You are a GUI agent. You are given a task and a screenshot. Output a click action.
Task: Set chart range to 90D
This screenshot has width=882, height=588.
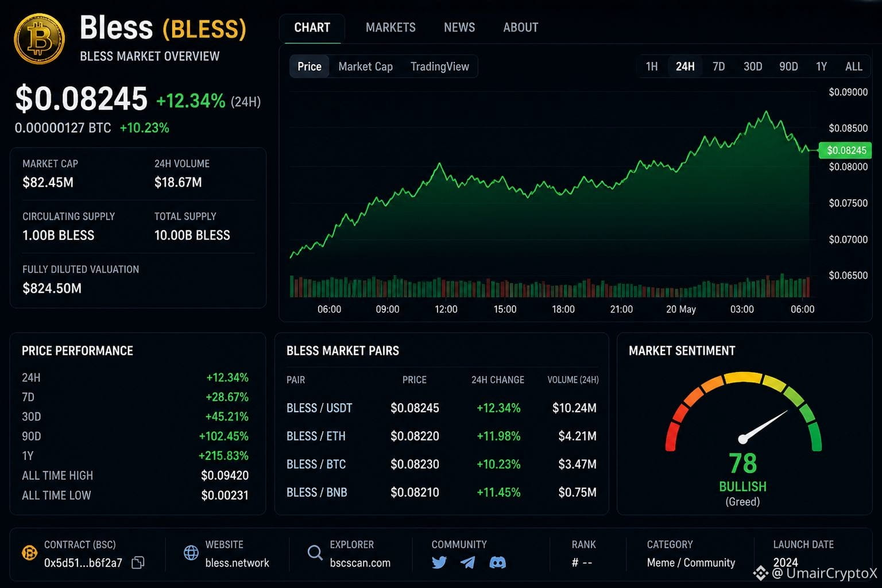pyautogui.click(x=788, y=67)
